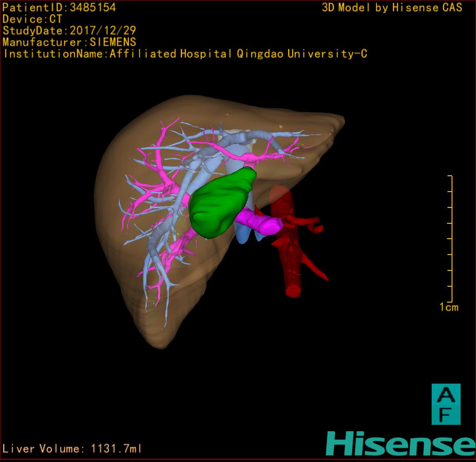This screenshot has height=462, width=476.
Task: Click the PatientID text overlay
Action: (x=59, y=7)
